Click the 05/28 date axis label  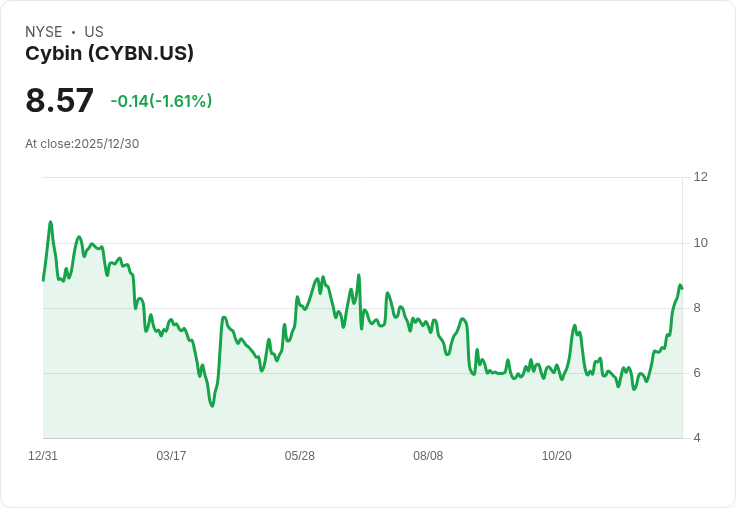pos(299,456)
